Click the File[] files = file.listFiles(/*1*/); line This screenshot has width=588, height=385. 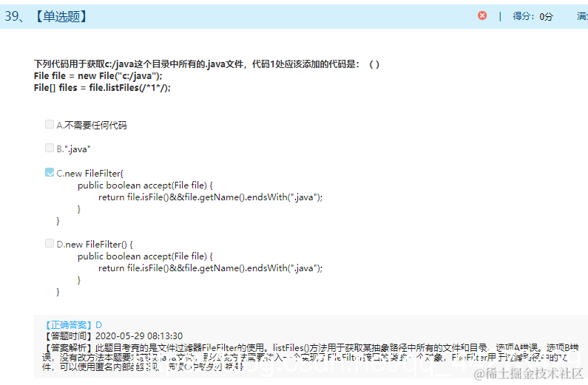coord(102,88)
